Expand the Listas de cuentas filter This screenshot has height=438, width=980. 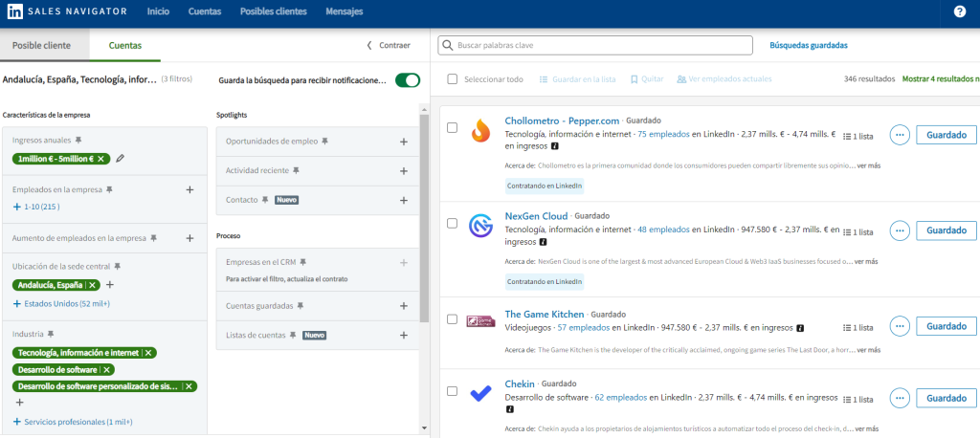coord(404,335)
